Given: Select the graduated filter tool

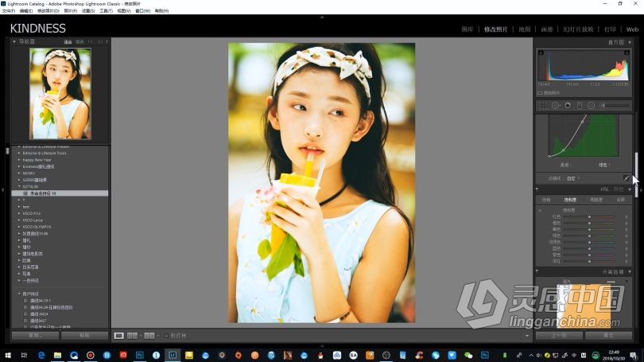Looking at the screenshot, I should coord(579,105).
